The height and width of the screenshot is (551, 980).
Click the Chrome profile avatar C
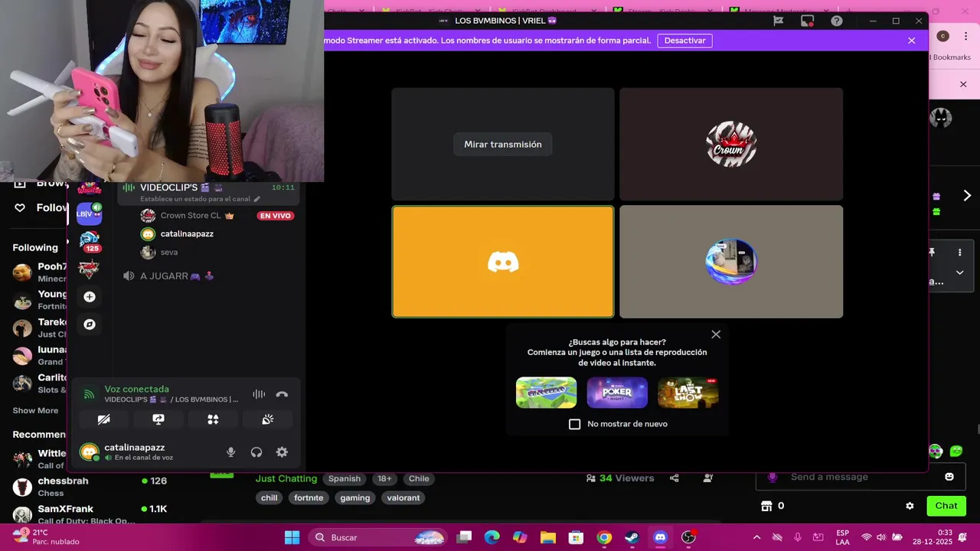943,36
